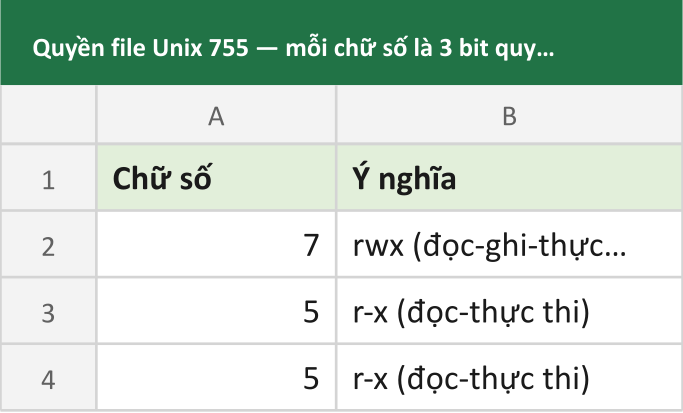Select row 1 header

pyautogui.click(x=48, y=178)
